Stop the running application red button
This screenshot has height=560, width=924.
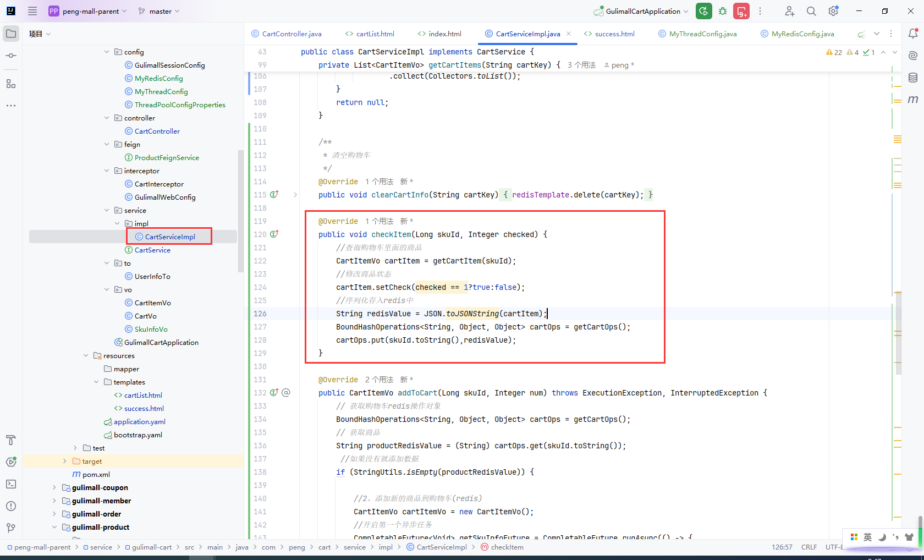pyautogui.click(x=741, y=11)
